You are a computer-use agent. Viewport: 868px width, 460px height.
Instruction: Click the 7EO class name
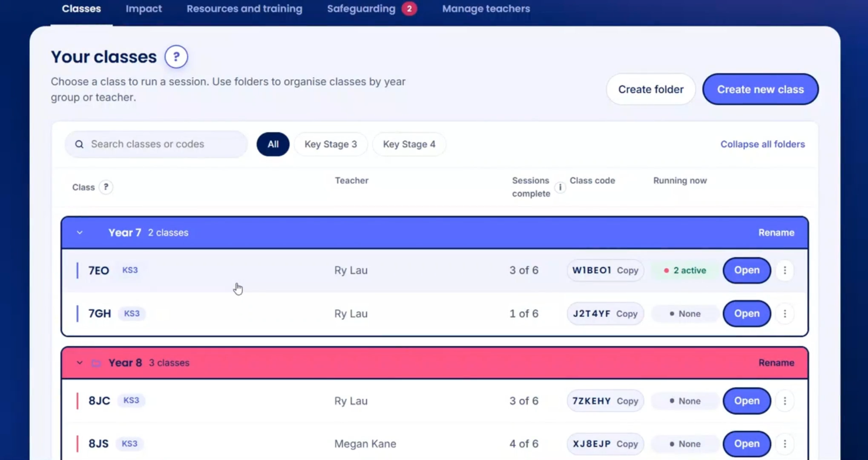99,270
